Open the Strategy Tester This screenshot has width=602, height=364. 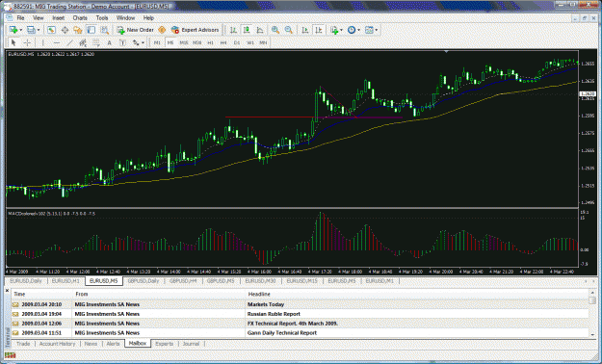click(x=104, y=30)
